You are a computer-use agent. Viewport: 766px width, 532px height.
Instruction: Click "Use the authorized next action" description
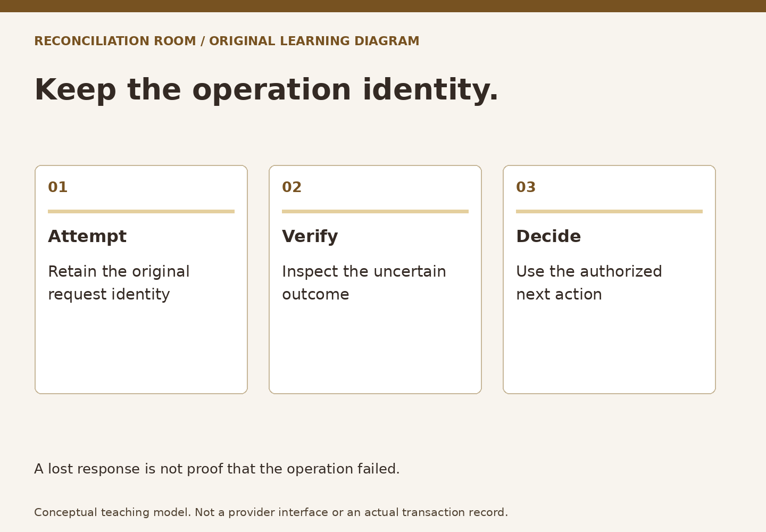click(589, 283)
